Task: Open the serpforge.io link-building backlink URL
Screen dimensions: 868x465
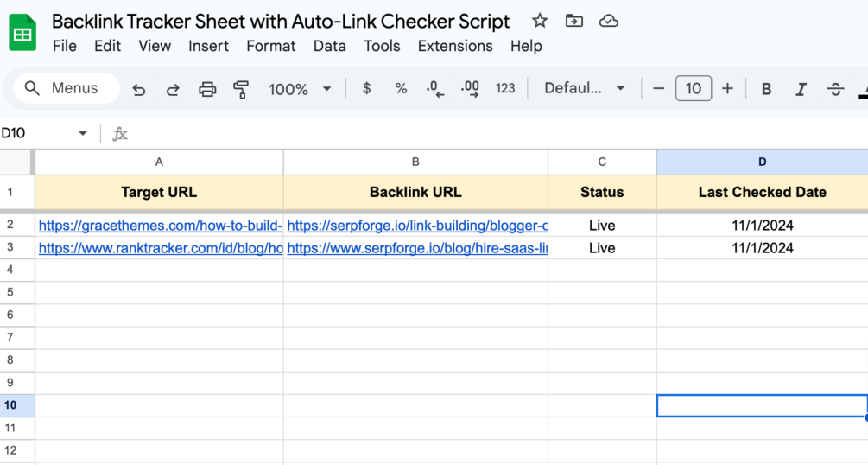Action: click(x=417, y=226)
